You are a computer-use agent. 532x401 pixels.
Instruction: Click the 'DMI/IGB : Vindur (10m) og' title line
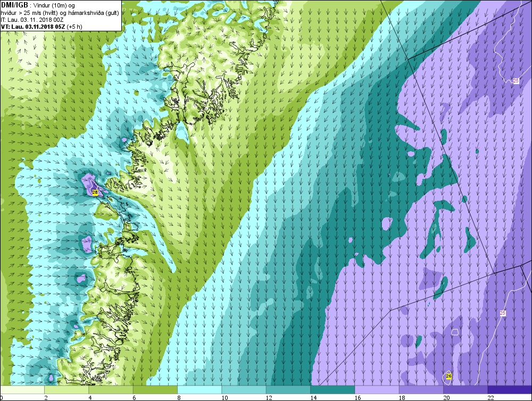pyautogui.click(x=38, y=5)
